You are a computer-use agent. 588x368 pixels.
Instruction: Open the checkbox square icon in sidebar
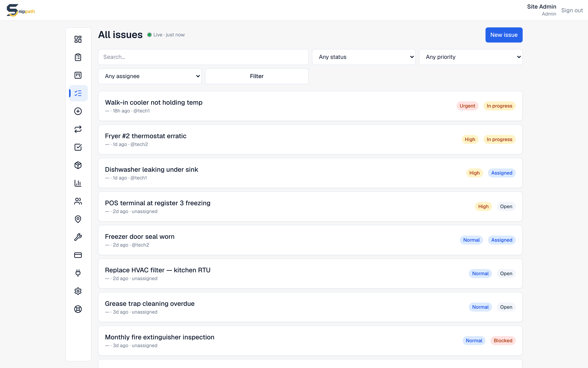click(x=78, y=147)
